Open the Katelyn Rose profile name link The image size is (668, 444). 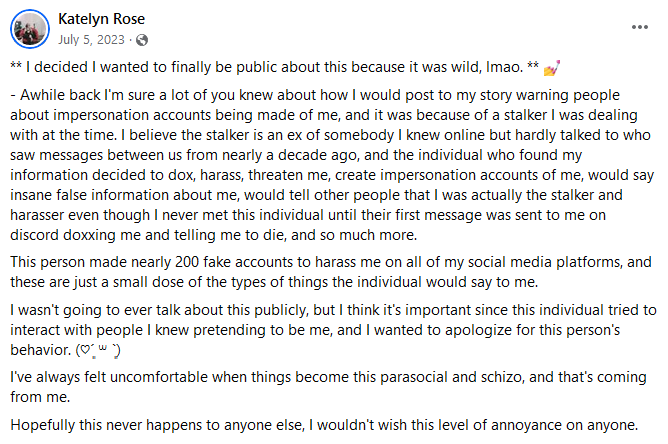[101, 19]
